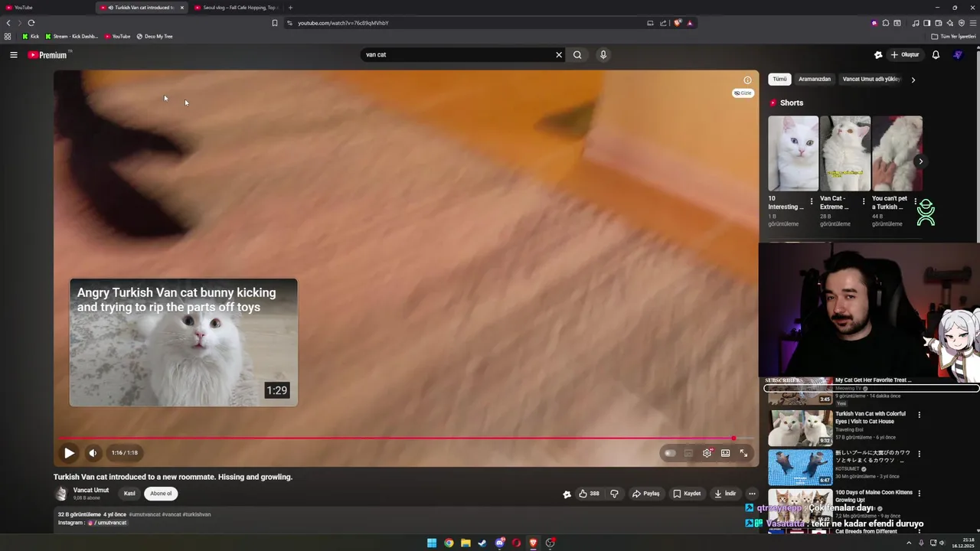
Task: Seek on the red video progress bar
Action: [406, 439]
